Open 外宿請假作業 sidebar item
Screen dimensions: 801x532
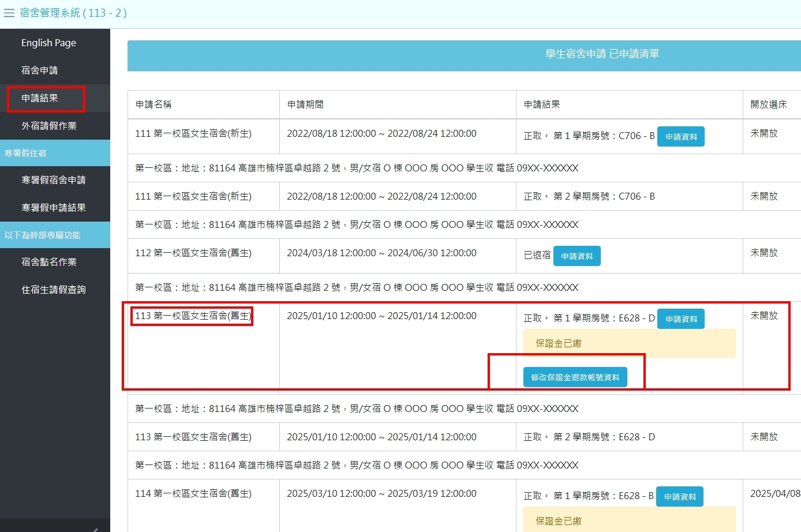(x=48, y=126)
